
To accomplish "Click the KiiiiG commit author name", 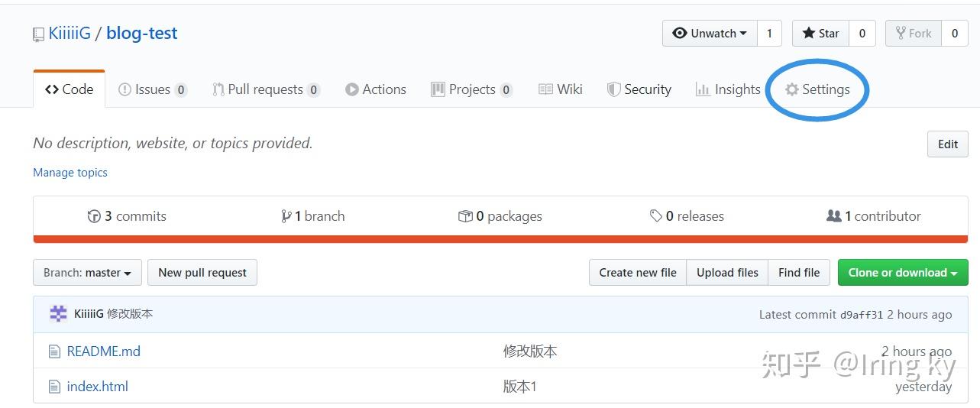I will point(89,314).
